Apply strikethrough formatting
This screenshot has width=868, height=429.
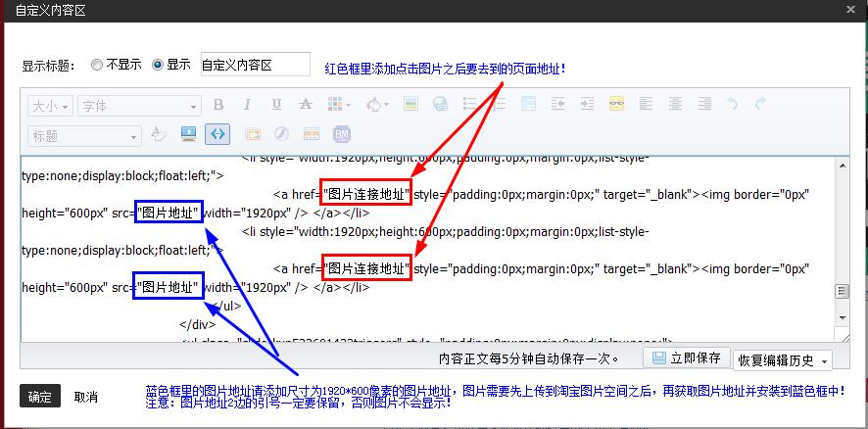pyautogui.click(x=306, y=105)
